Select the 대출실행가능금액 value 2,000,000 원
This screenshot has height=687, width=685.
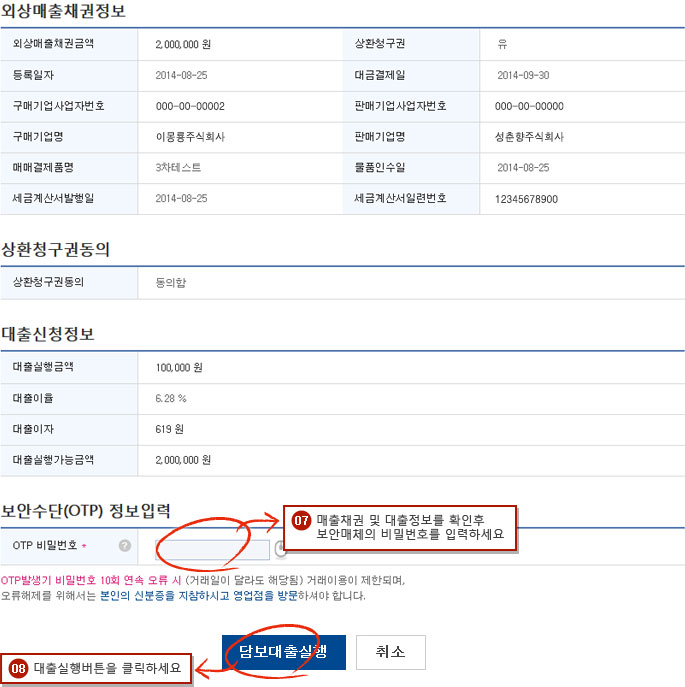tap(183, 460)
